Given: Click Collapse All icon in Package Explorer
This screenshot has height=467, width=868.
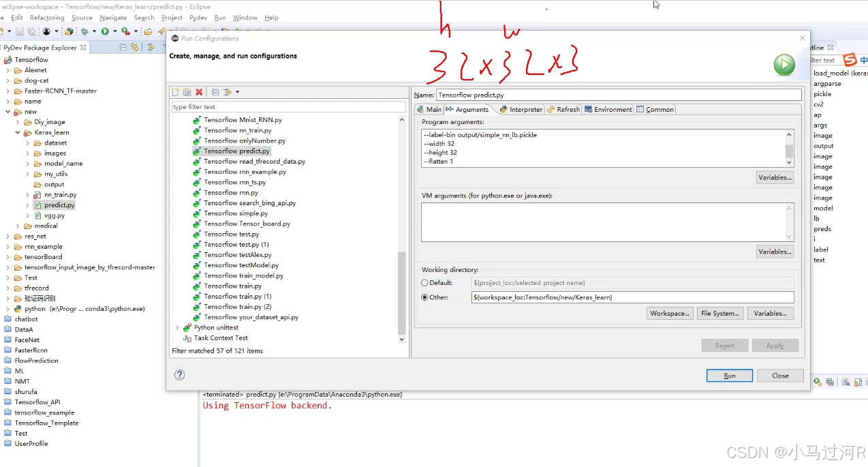Looking at the screenshot, I should click(123, 47).
